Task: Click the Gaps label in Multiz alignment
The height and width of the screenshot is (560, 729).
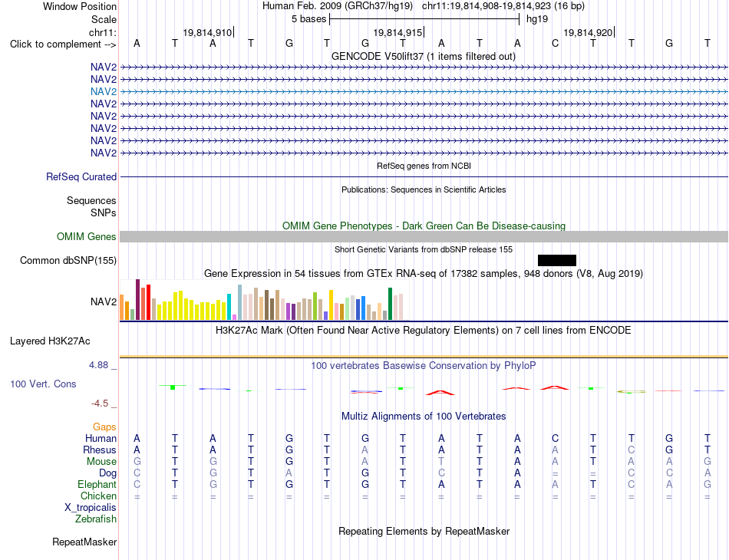Action: pyautogui.click(x=104, y=427)
